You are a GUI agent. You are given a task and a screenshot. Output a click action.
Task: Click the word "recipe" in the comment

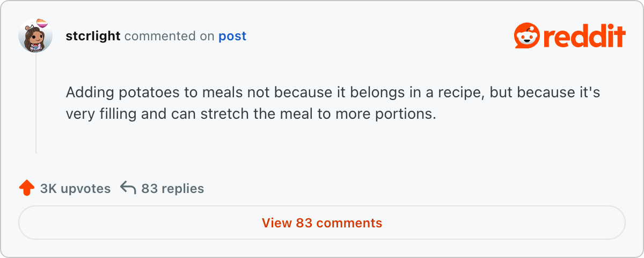(460, 92)
